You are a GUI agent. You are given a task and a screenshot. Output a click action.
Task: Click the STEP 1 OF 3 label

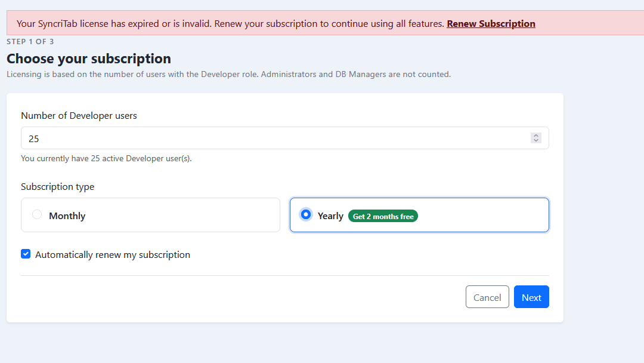[x=30, y=42]
